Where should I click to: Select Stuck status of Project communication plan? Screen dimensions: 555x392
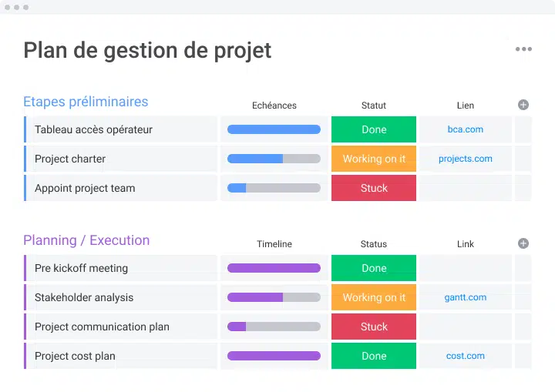coord(374,327)
